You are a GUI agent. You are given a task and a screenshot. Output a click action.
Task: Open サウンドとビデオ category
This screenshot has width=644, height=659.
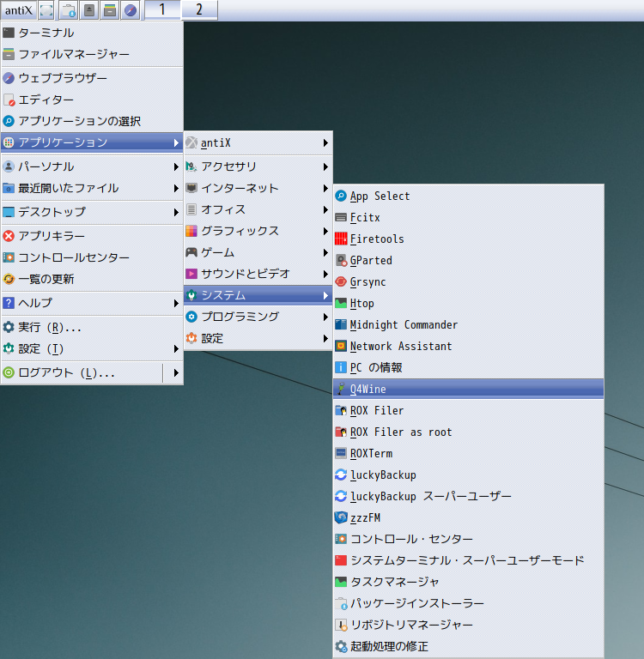(x=258, y=274)
